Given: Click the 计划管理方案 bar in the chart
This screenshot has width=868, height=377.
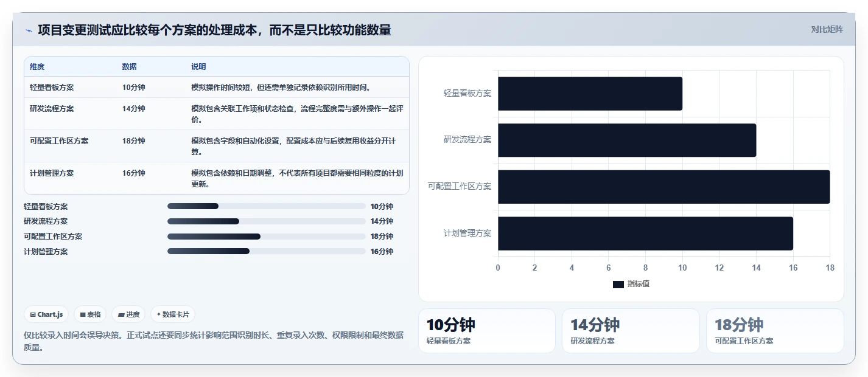Looking at the screenshot, I should click(645, 233).
